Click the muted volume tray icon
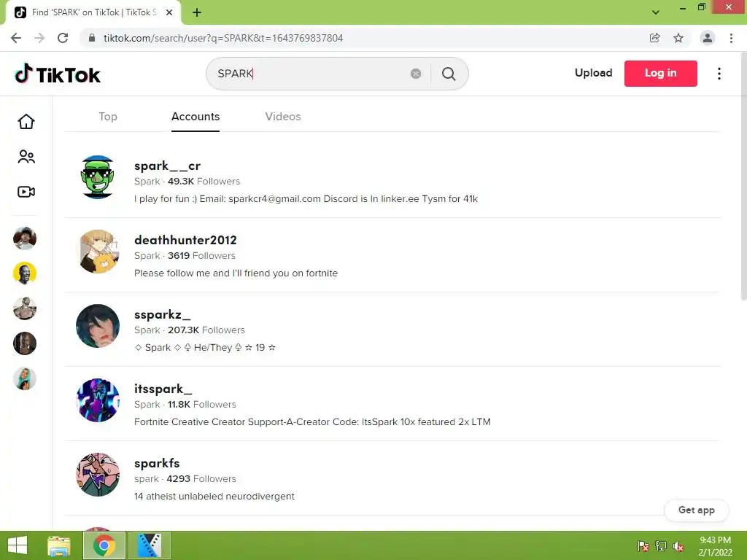This screenshot has width=747, height=560. pyautogui.click(x=678, y=546)
